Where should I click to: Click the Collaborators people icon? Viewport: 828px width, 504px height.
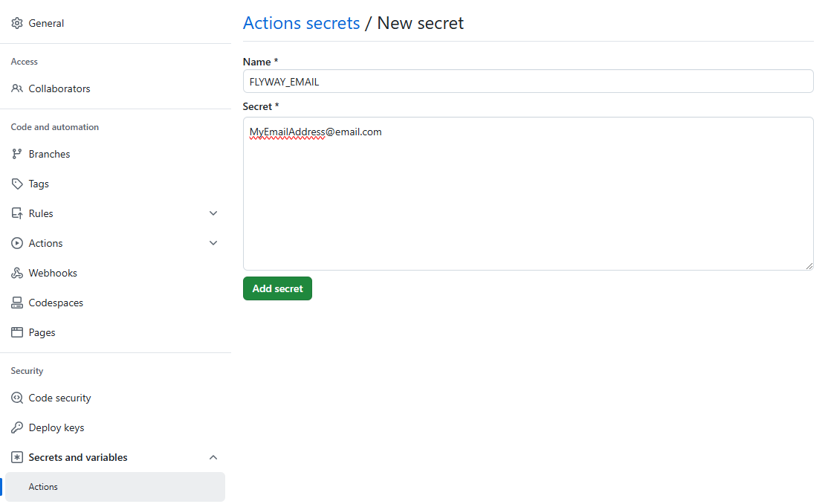[x=16, y=88]
